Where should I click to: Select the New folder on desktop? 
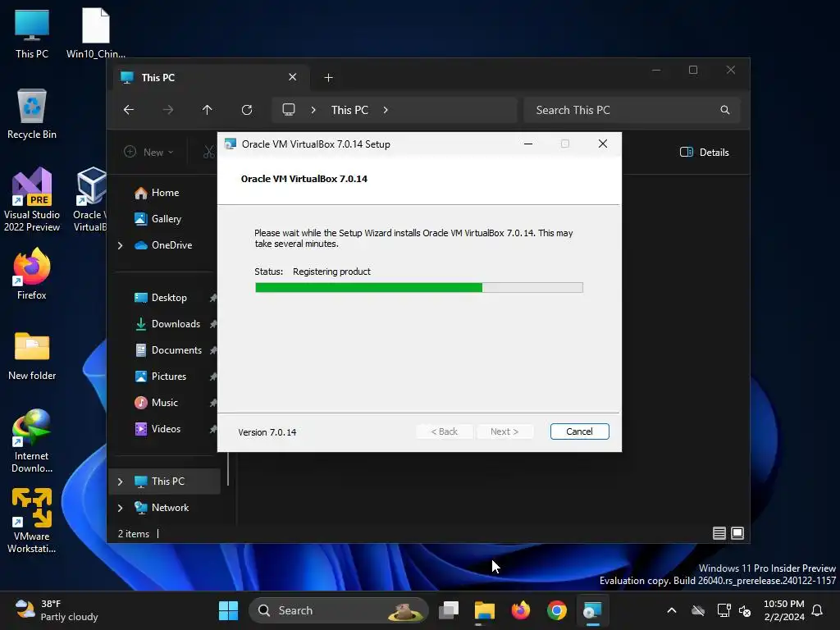pos(32,356)
